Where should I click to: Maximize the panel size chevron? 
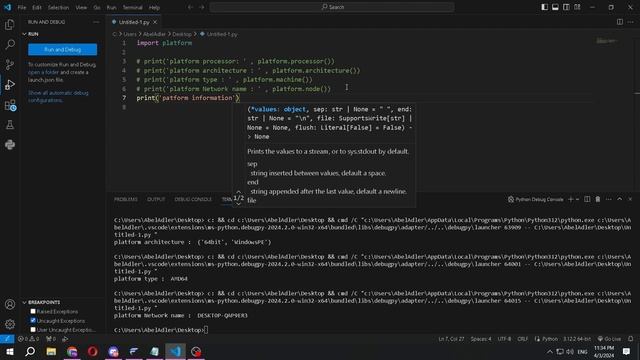tap(620, 199)
